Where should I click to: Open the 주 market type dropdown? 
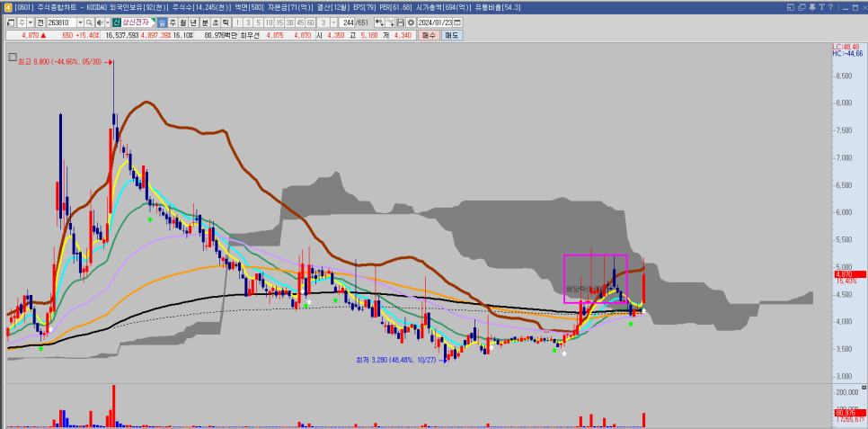[31, 22]
